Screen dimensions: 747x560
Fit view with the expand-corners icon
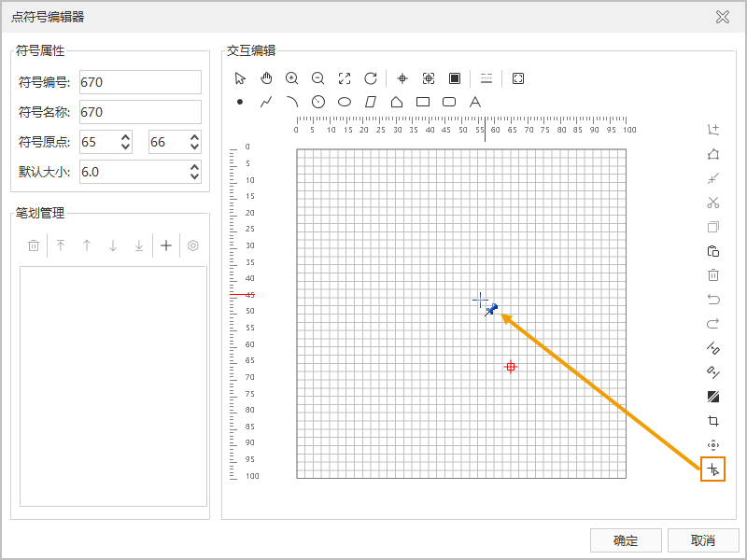tap(345, 78)
